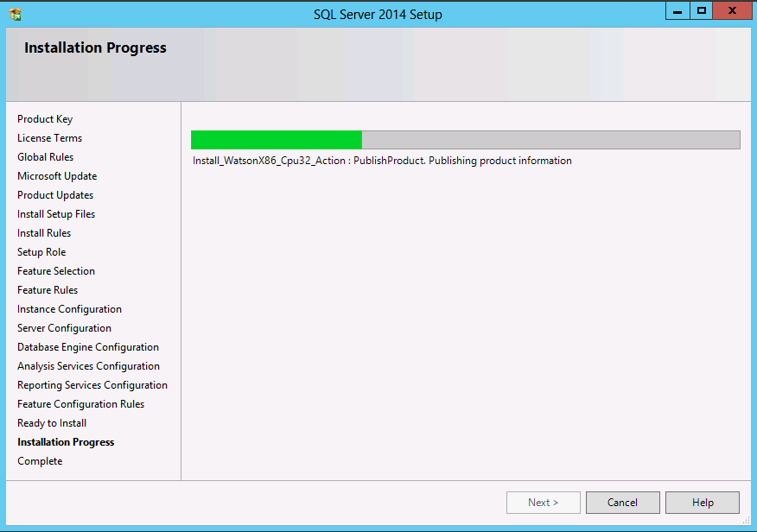Click the greyed-out Next button
757x532 pixels.
tap(544, 503)
